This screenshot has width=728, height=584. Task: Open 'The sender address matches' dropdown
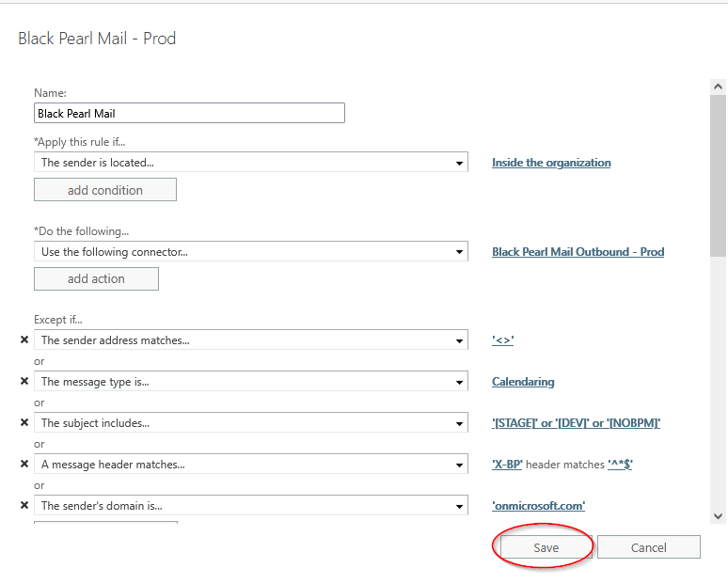459,340
